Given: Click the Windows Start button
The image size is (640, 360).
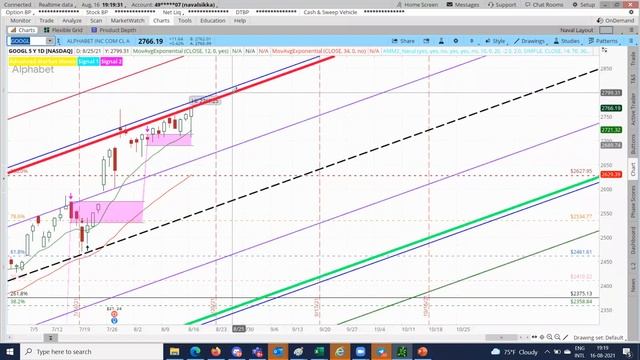Looking at the screenshot, I should (10, 351).
